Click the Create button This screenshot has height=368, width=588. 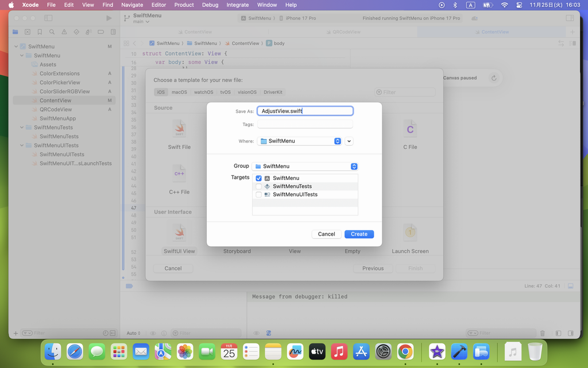pos(359,234)
